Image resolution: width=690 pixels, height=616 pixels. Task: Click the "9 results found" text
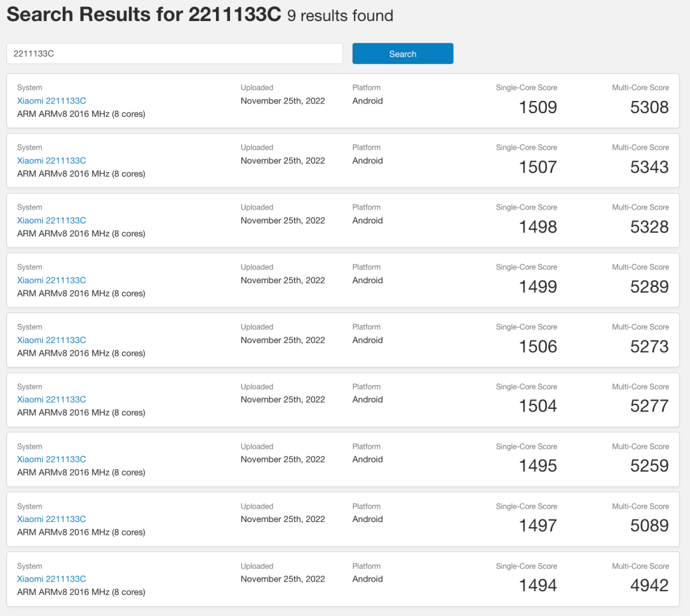[x=340, y=16]
